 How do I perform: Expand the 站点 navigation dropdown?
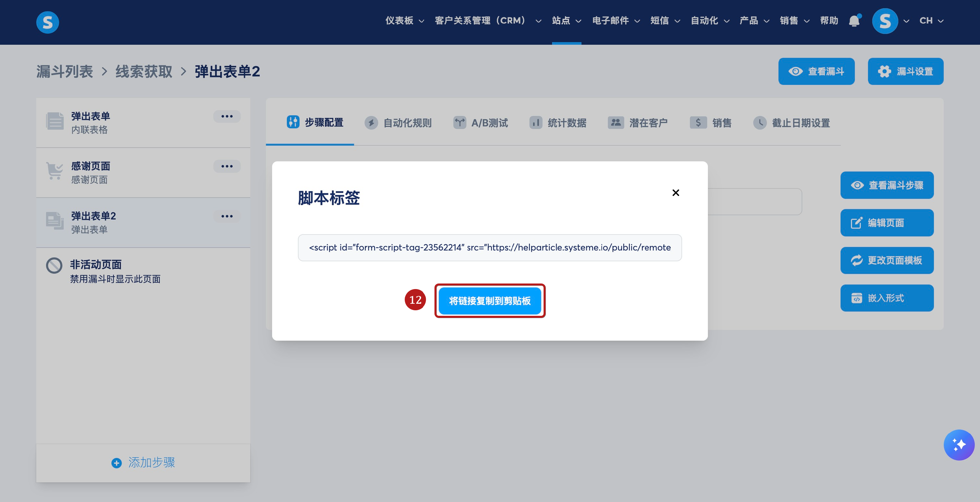[x=566, y=21]
